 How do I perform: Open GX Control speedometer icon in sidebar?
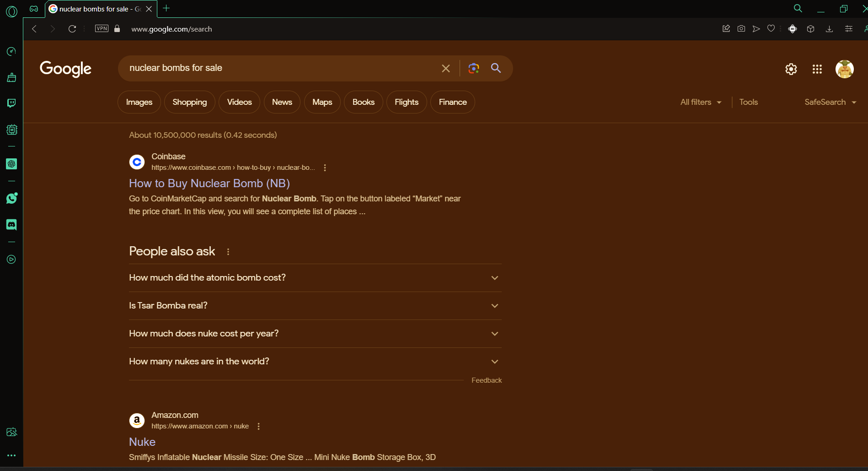[x=11, y=51]
